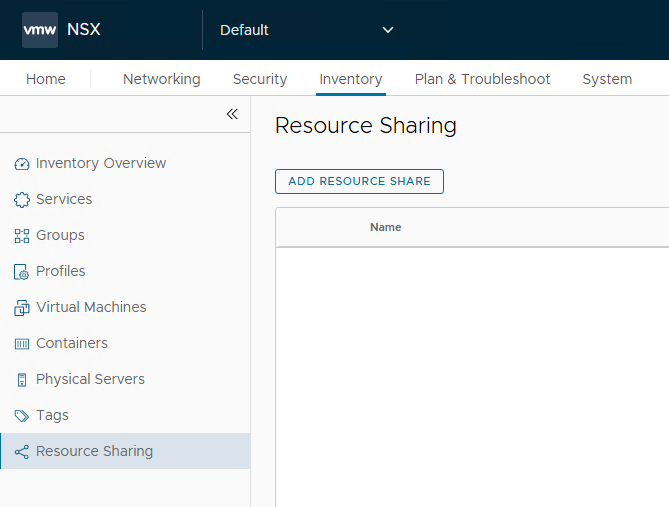Navigate to the Home tab

pos(46,79)
